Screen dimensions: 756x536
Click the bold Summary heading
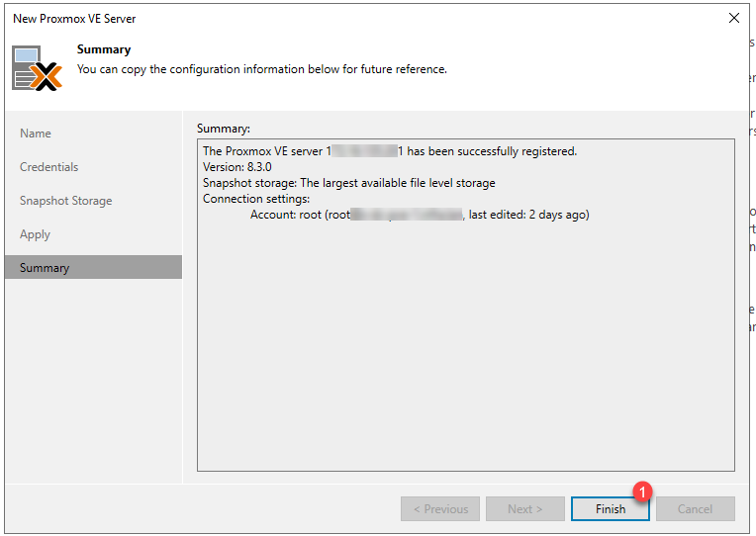[104, 49]
